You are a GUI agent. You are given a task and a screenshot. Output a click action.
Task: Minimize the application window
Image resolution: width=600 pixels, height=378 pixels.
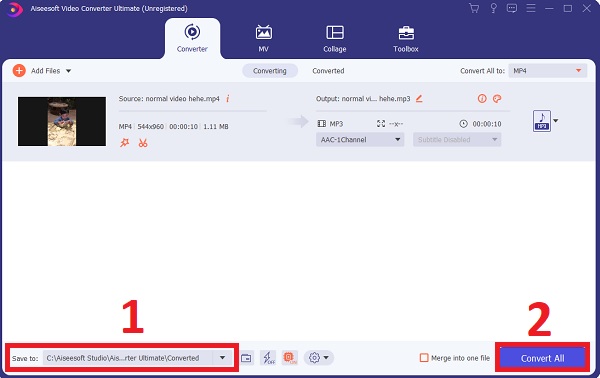pyautogui.click(x=549, y=8)
